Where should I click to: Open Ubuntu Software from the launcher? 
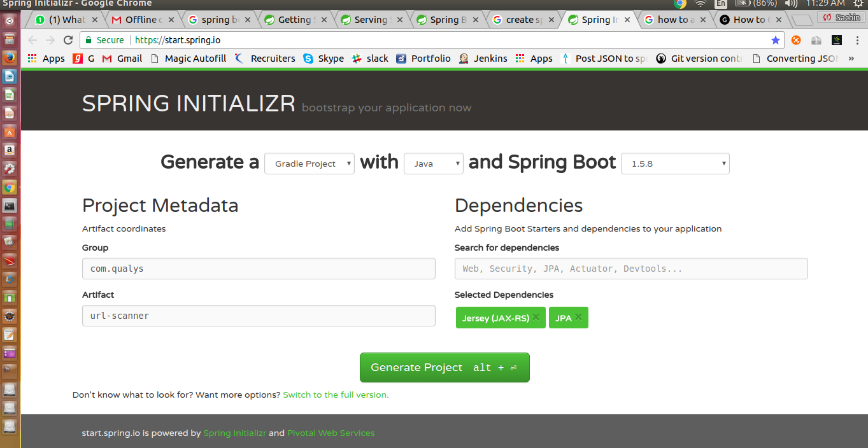coord(10,132)
